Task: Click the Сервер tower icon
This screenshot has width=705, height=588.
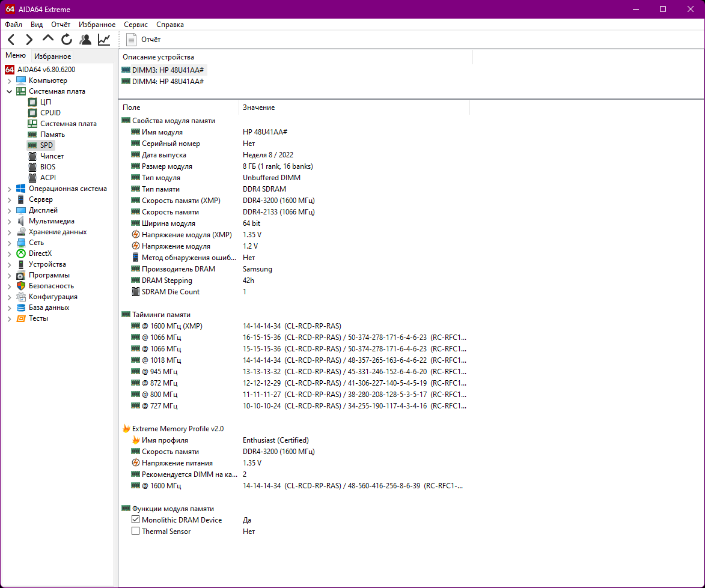Action: tap(21, 199)
